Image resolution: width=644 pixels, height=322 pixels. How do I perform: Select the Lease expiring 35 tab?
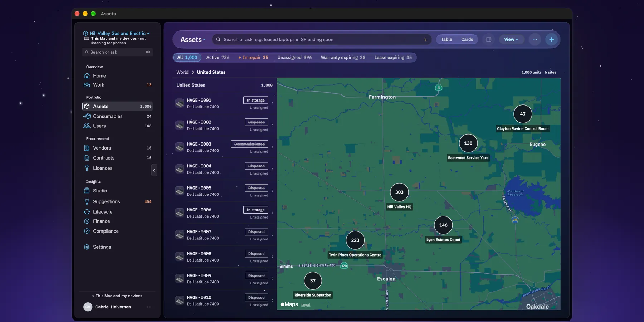(393, 57)
